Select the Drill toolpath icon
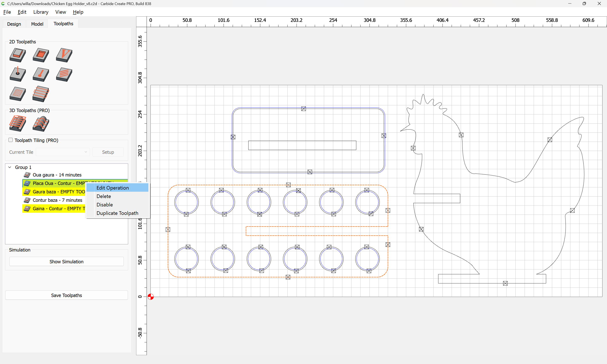This screenshot has width=607, height=364. (18, 74)
